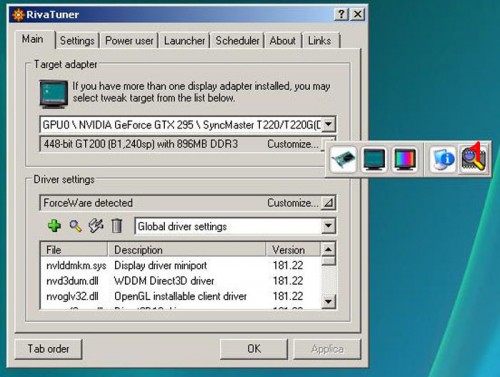The image size is (500, 377).
Task: Click the ForceWare detected text
Action: [88, 203]
